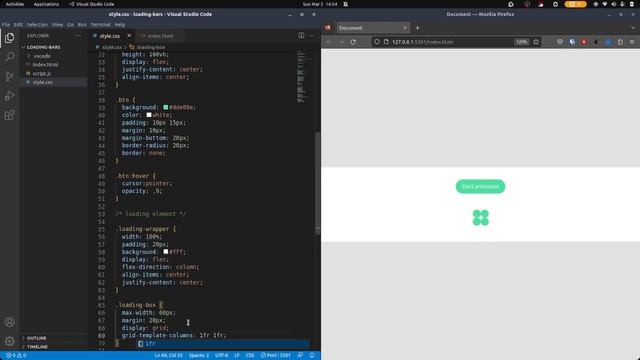Image resolution: width=640 pixels, height=360 pixels.
Task: Click the Start animation button
Action: click(x=480, y=187)
